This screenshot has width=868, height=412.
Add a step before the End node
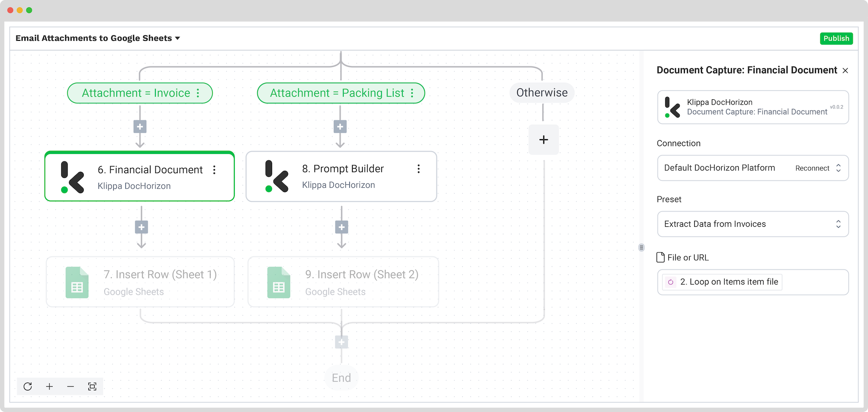pos(342,342)
